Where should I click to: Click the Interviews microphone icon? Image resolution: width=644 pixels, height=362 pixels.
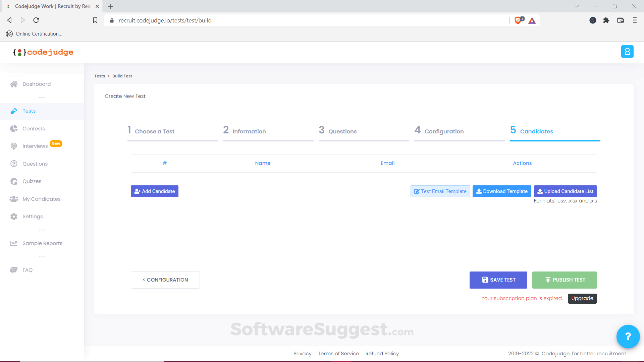pos(14,146)
